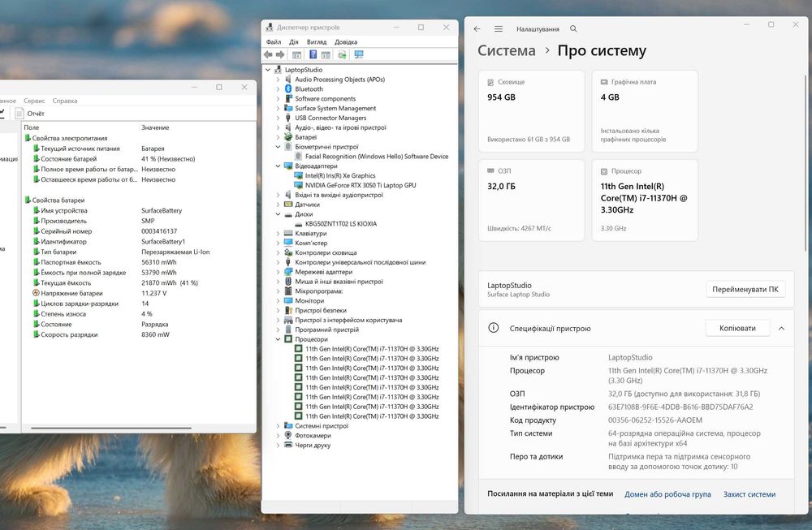Toggle the console tree icon in Device Manager toolbar
Image resolution: width=812 pixels, height=530 pixels.
296,54
